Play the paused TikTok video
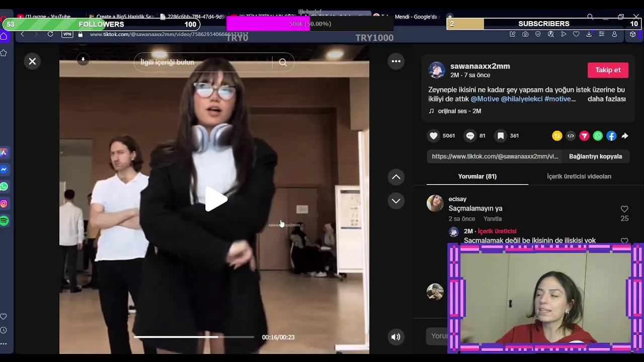 pyautogui.click(x=216, y=199)
